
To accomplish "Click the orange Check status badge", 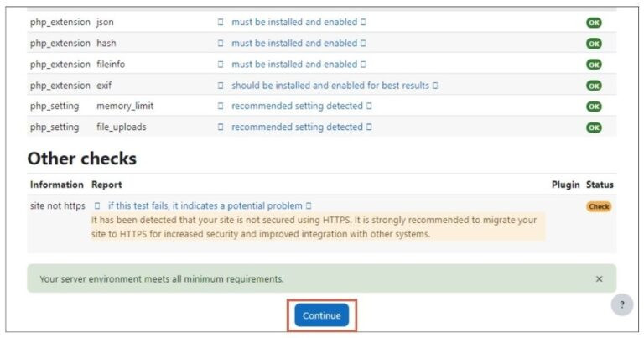I will [599, 206].
